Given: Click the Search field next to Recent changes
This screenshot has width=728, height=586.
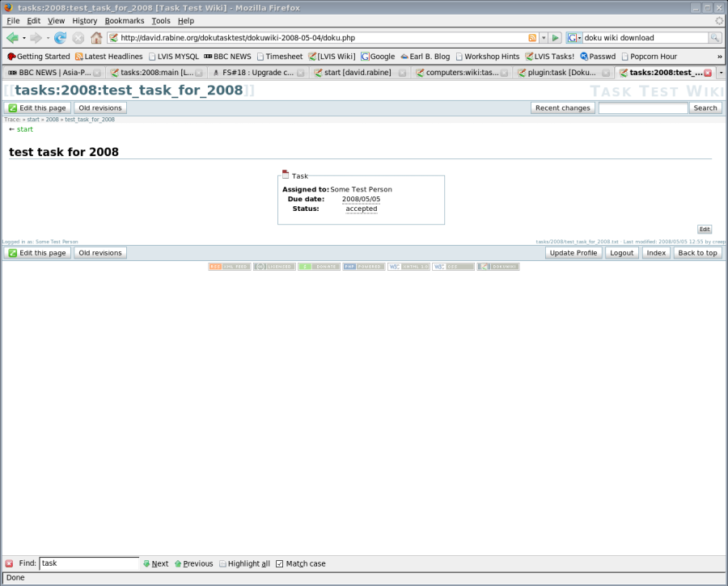Looking at the screenshot, I should point(643,108).
